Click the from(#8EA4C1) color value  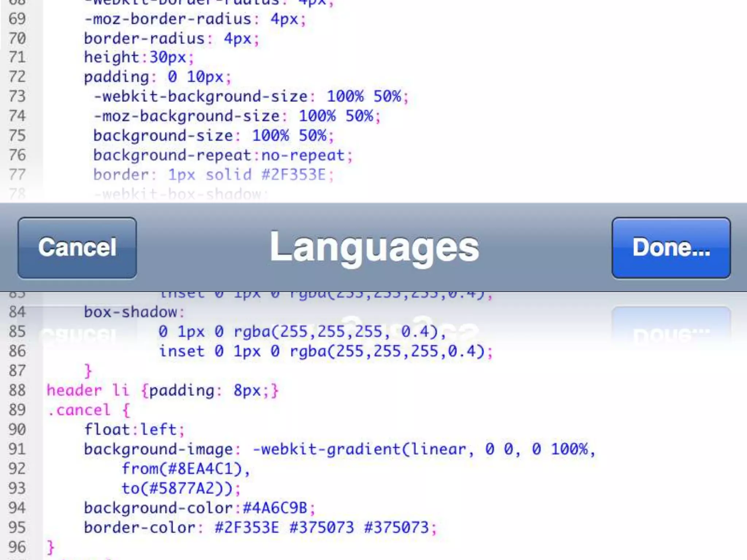point(186,469)
